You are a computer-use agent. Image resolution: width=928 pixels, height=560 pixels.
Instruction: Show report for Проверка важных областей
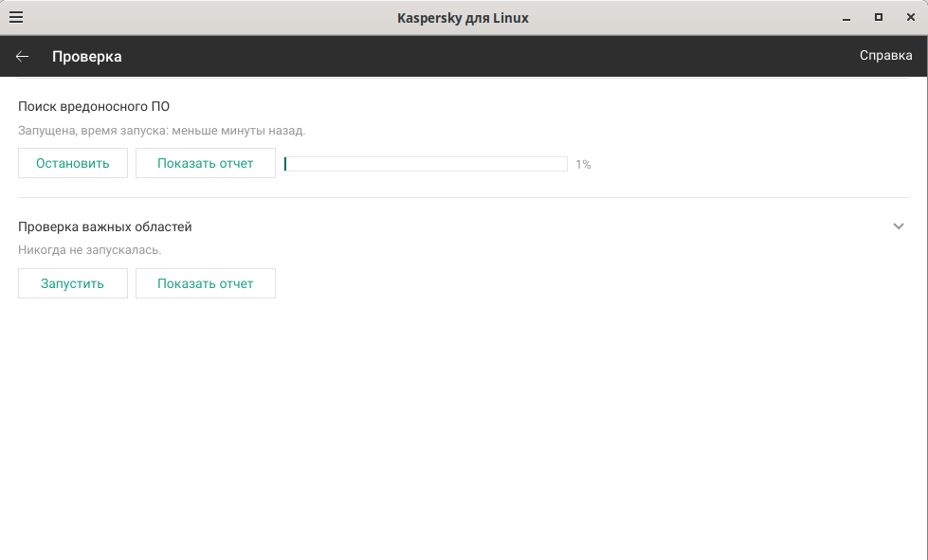point(206,284)
